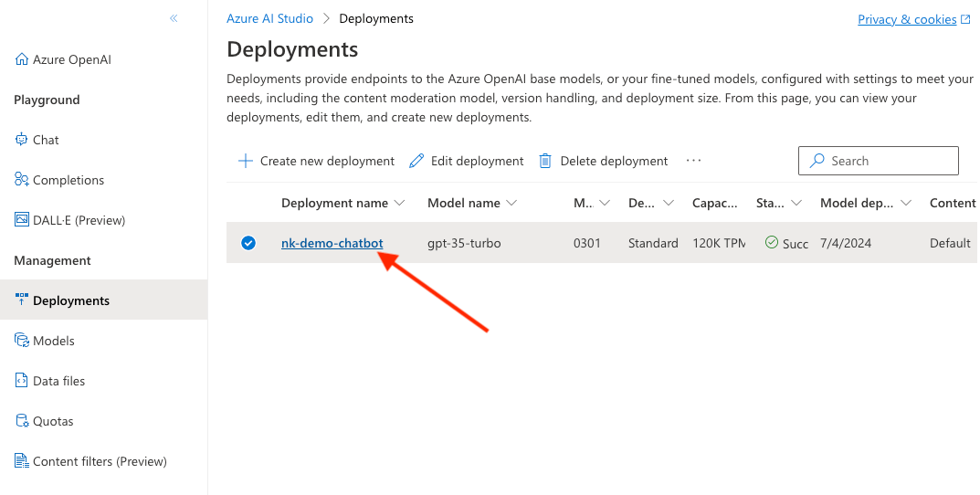Click the 120K TPM capacity cell

719,243
